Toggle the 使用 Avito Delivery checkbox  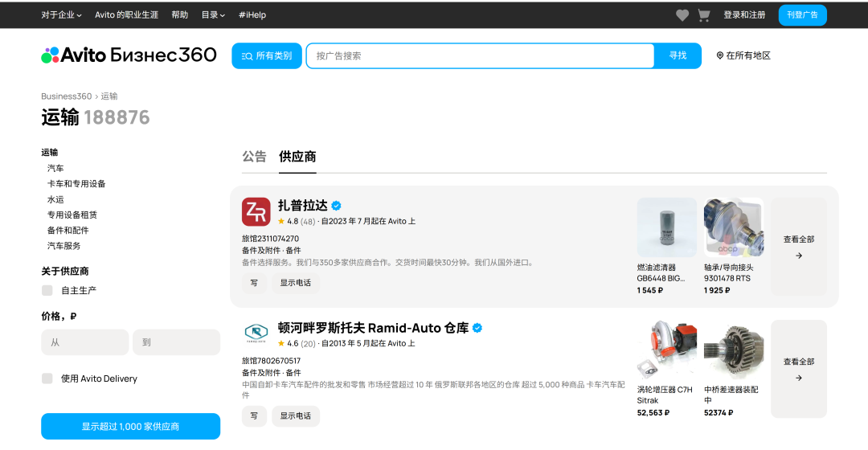pyautogui.click(x=47, y=378)
